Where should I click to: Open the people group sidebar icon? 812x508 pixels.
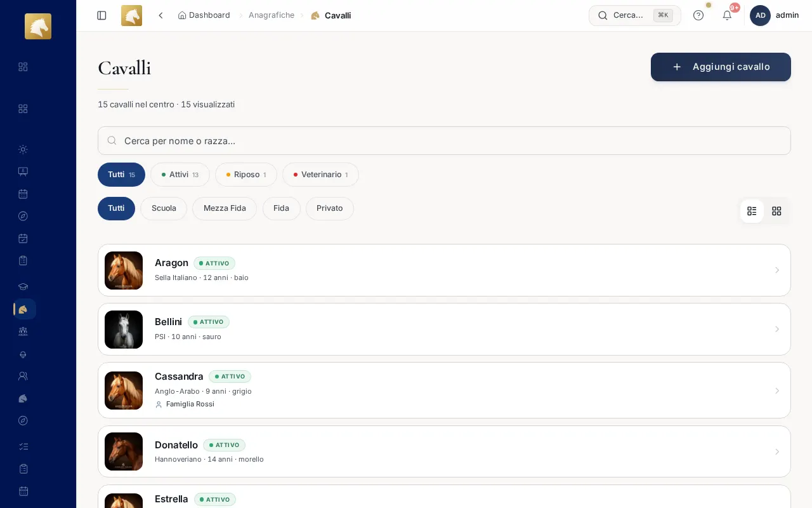coord(23,331)
